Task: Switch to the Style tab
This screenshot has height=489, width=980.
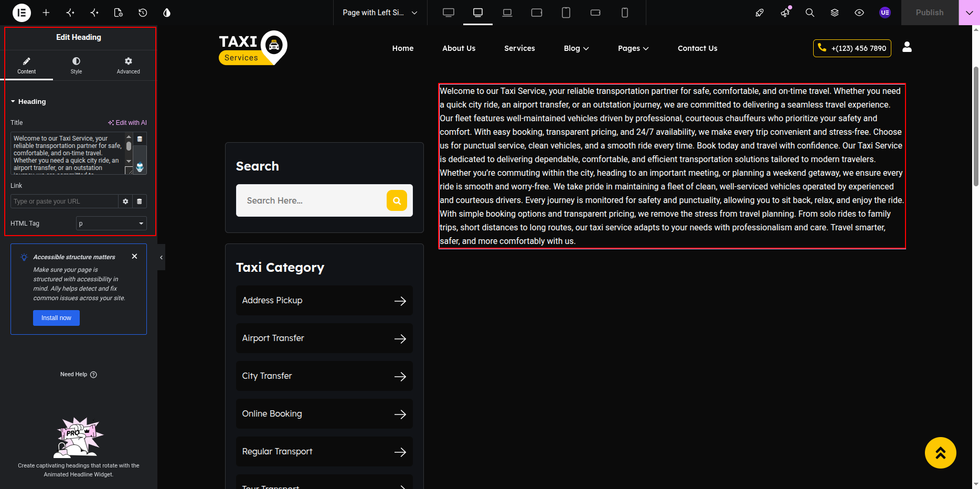Action: pyautogui.click(x=76, y=66)
